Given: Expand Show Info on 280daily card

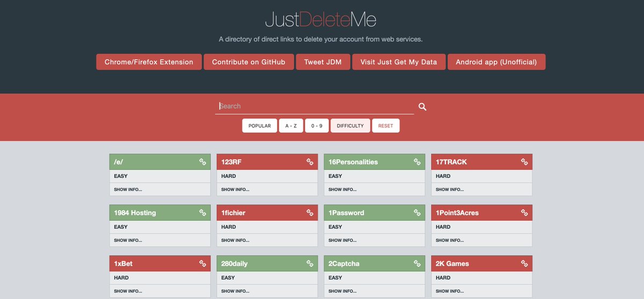Looking at the screenshot, I should pyautogui.click(x=235, y=291).
